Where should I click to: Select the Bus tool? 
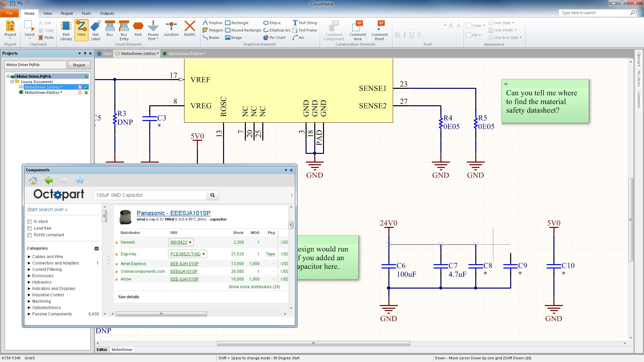pos(110,29)
